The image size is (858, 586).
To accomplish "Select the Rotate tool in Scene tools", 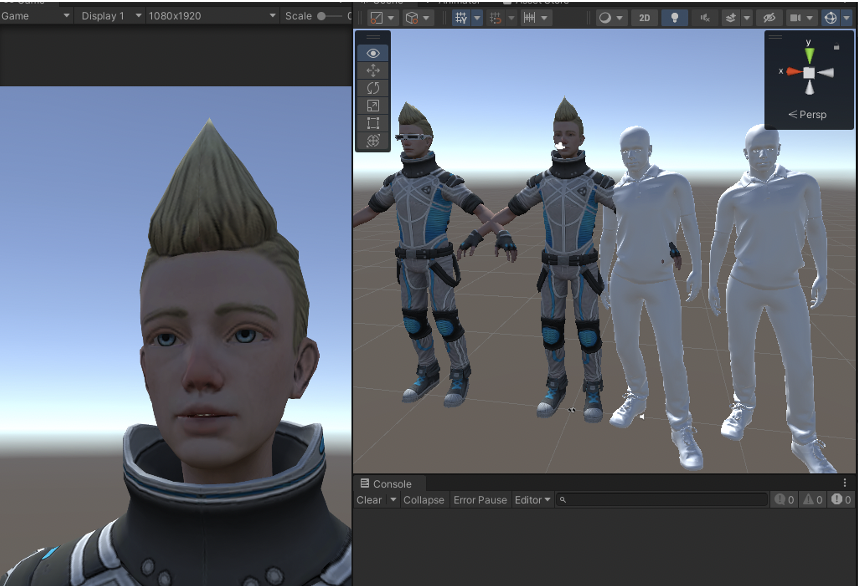I will (x=373, y=88).
